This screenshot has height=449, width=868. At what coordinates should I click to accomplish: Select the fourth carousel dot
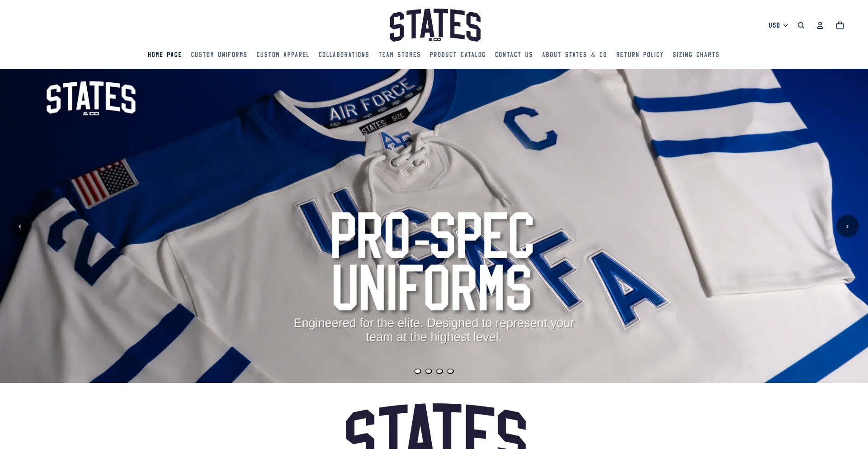coord(450,371)
